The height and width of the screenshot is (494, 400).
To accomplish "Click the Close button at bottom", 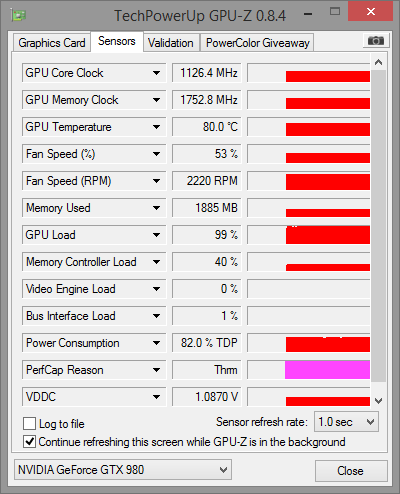I will (351, 471).
